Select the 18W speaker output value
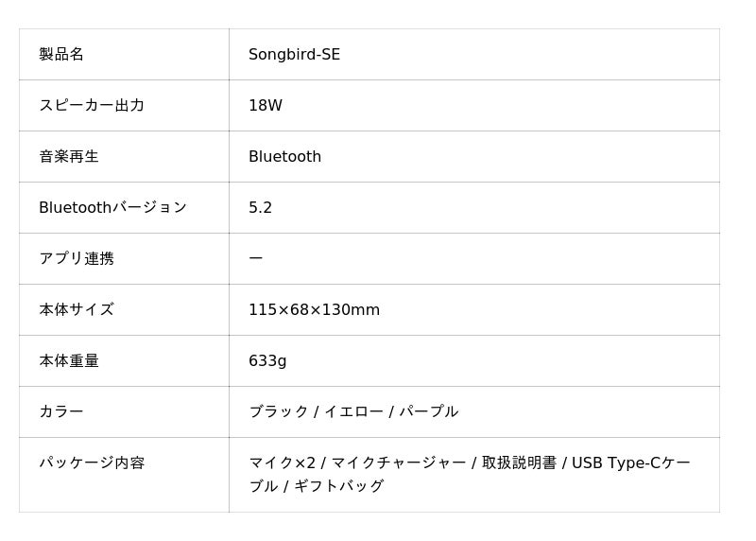 [x=266, y=106]
